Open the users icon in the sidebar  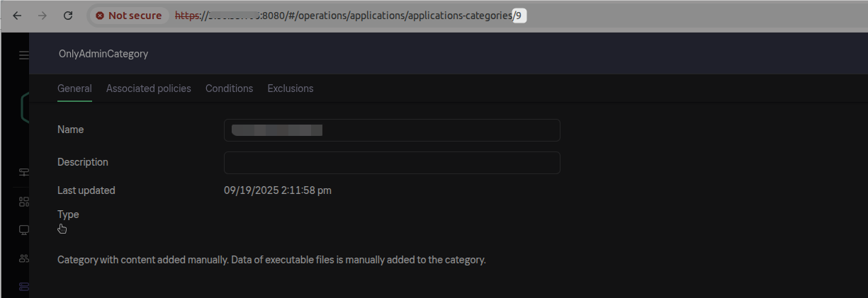click(24, 258)
